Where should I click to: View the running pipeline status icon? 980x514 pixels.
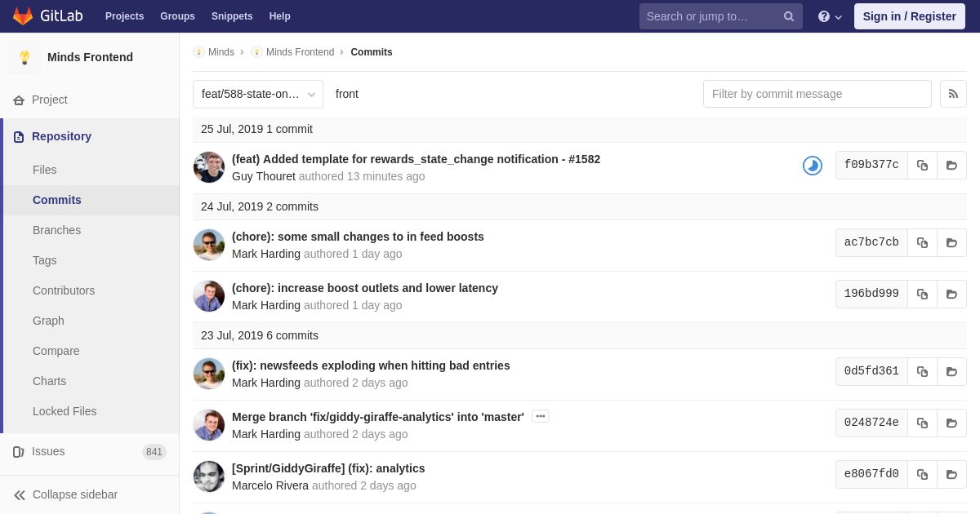tap(813, 166)
